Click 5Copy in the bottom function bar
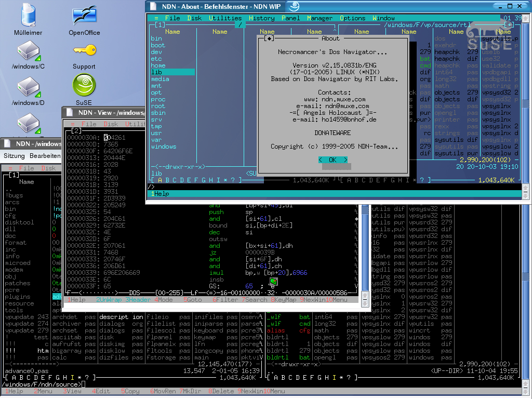 [x=130, y=391]
